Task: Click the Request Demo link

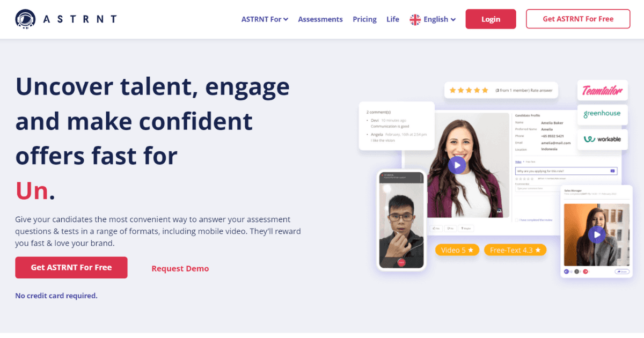Action: 180,269
